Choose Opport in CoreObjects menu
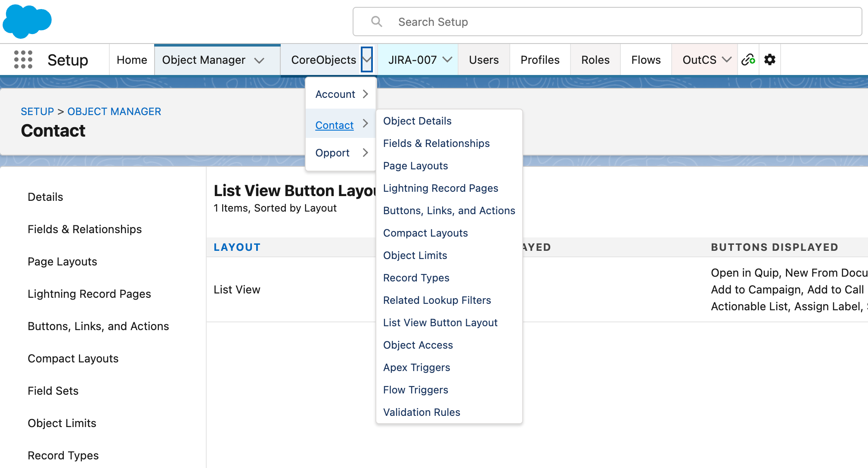 click(x=332, y=153)
